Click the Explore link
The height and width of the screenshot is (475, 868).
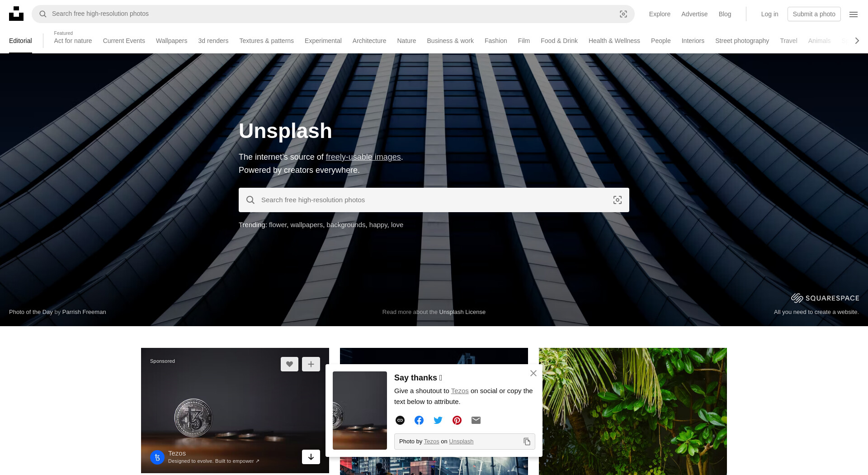click(660, 14)
